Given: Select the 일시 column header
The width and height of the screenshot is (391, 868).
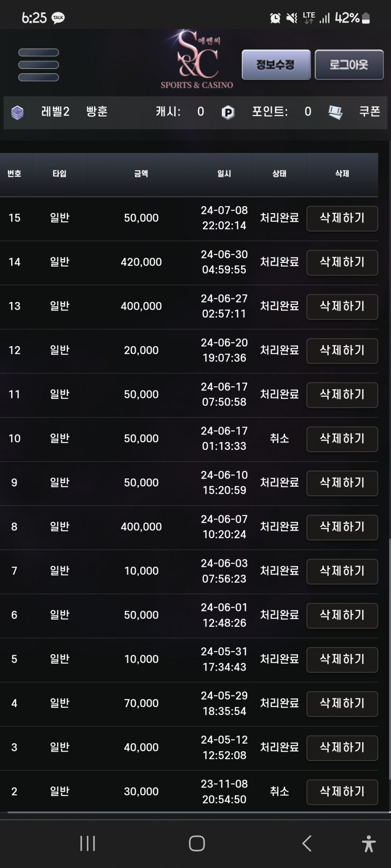Looking at the screenshot, I should [224, 174].
